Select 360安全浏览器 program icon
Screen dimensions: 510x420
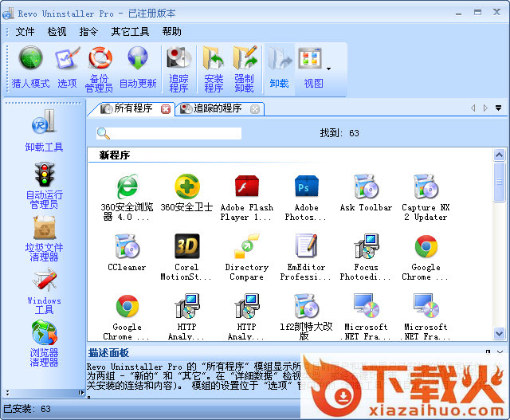(x=127, y=197)
